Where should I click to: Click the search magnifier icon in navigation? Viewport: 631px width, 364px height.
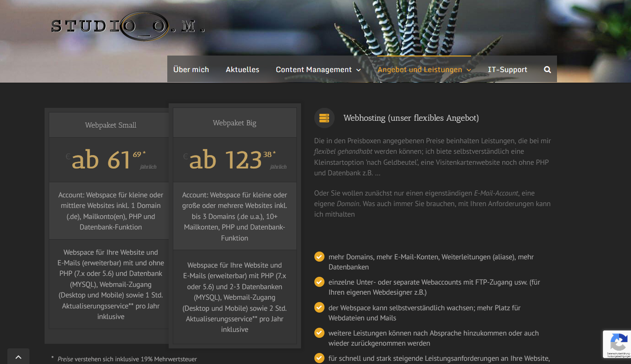[x=547, y=70]
